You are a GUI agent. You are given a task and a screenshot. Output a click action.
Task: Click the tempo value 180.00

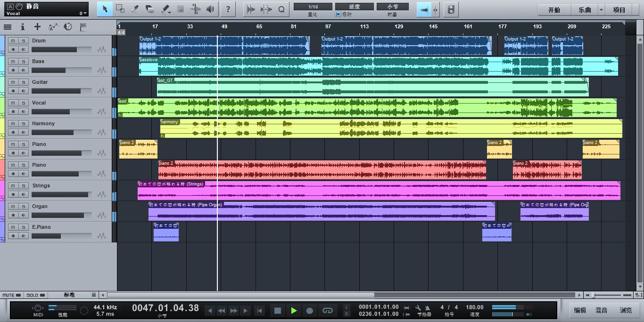(474, 307)
